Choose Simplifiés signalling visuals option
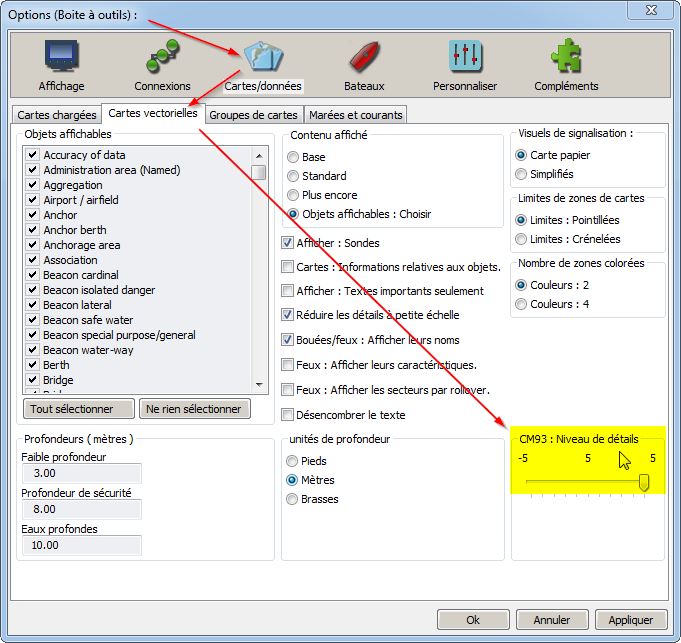681x643 pixels. pyautogui.click(x=521, y=174)
